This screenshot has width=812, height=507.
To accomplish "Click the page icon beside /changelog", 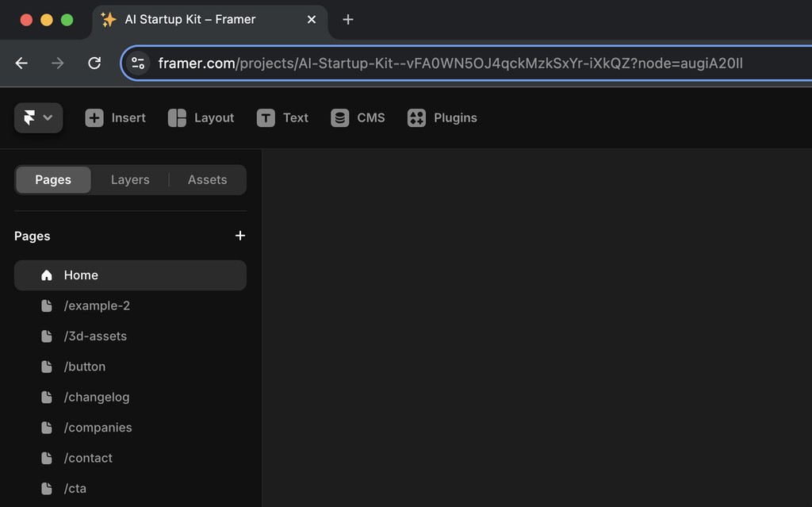I will pos(47,397).
